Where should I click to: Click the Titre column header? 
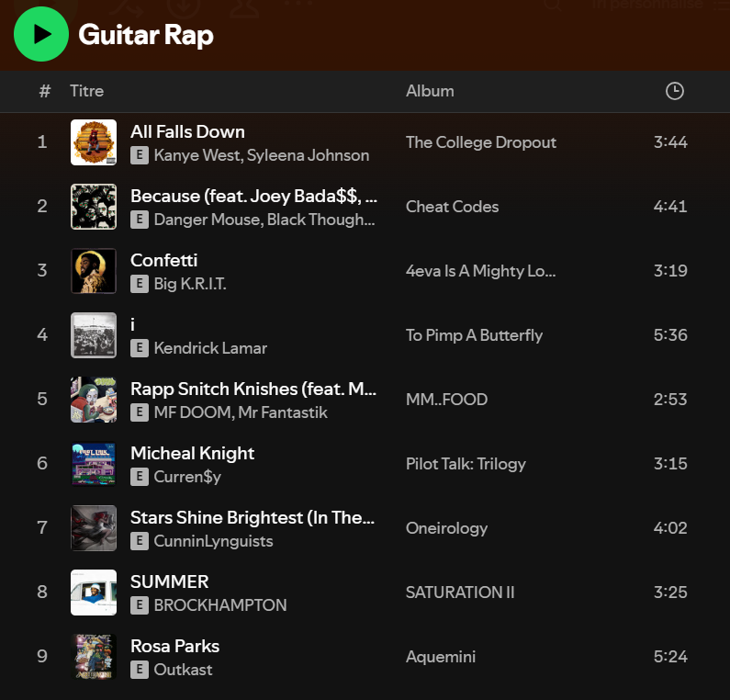86,91
